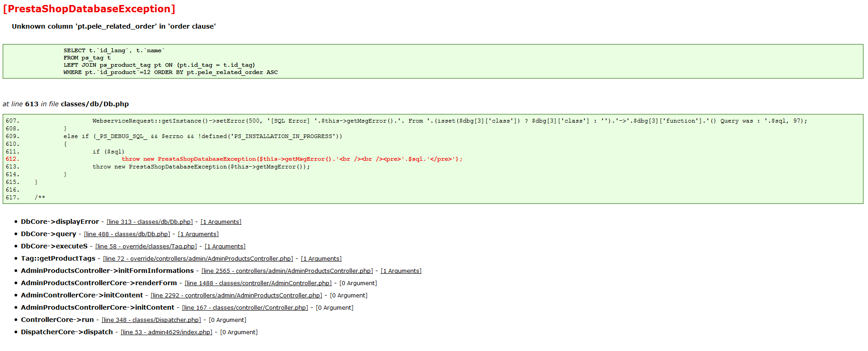This screenshot has width=868, height=351.
Task: Click the Tag::getProductTags trace entry name
Action: click(58, 258)
